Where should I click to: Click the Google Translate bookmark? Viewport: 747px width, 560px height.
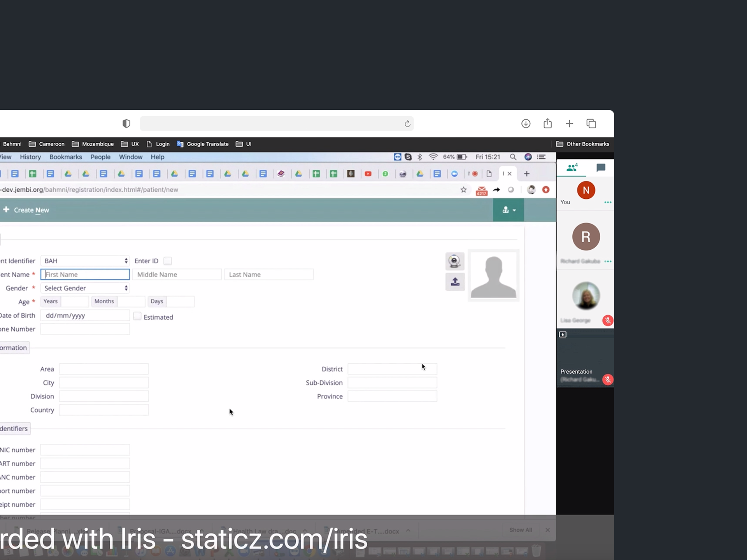(x=203, y=144)
